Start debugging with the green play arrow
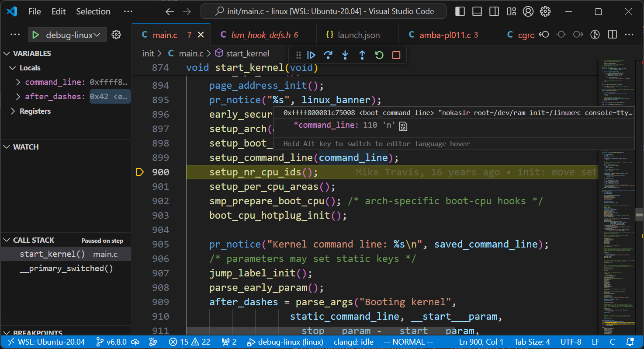Image resolution: width=644 pixels, height=349 pixels. (x=36, y=35)
